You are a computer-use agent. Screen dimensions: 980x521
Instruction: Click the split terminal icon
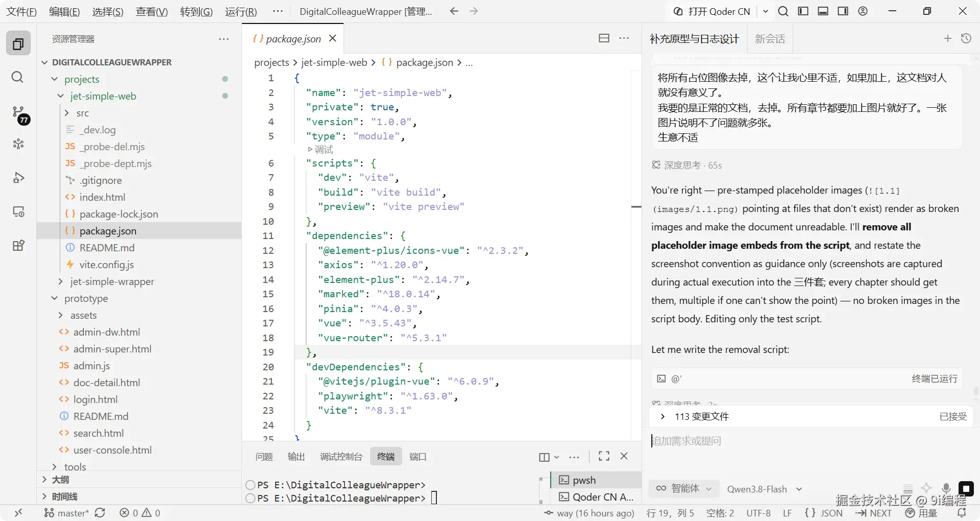544,457
